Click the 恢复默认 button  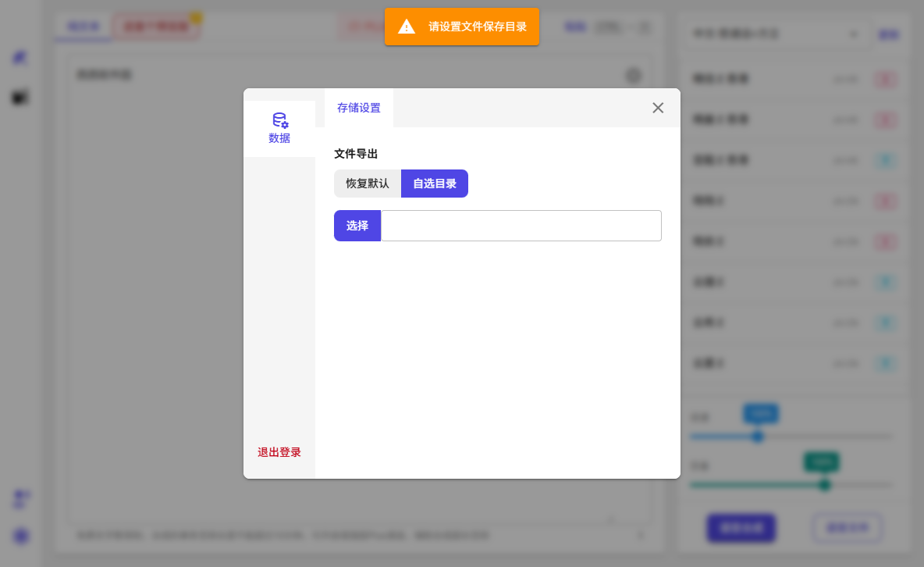tap(368, 184)
